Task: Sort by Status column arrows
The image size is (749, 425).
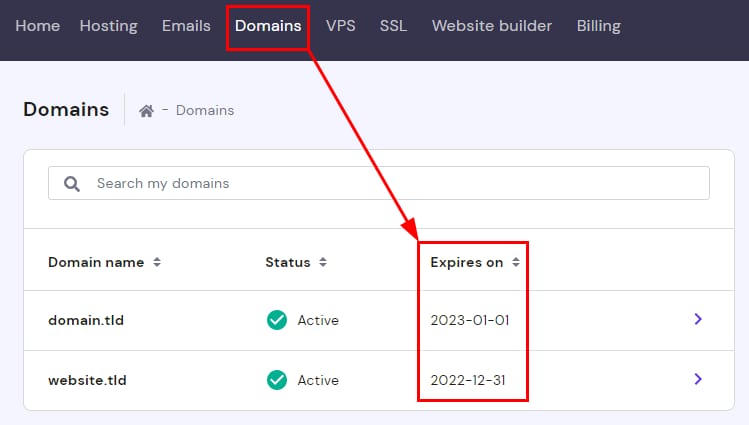Action: point(323,262)
